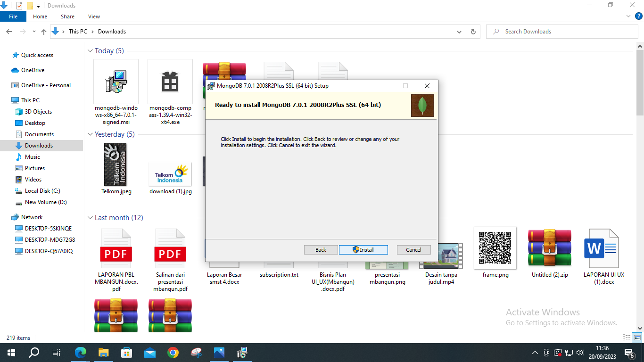Viewport: 644px width, 362px height.
Task: Click the Explorer forward navigation arrow
Action: point(23,32)
